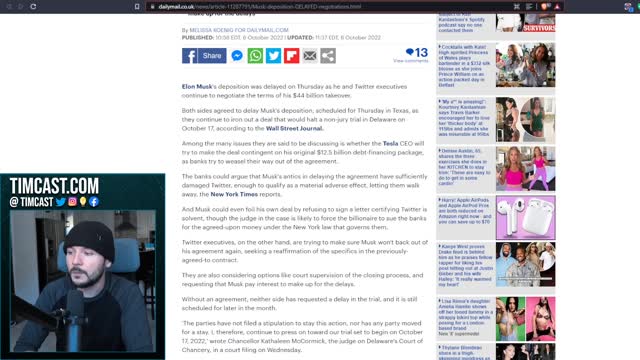Open generic share options icon
Image resolution: width=640 pixels, height=360 pixels.
point(328,56)
